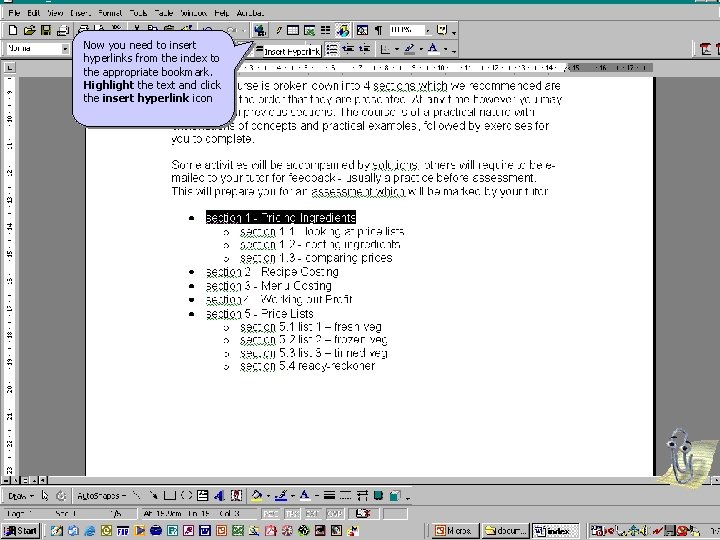This screenshot has width=720, height=540.
Task: Open the Format menu
Action: point(110,13)
